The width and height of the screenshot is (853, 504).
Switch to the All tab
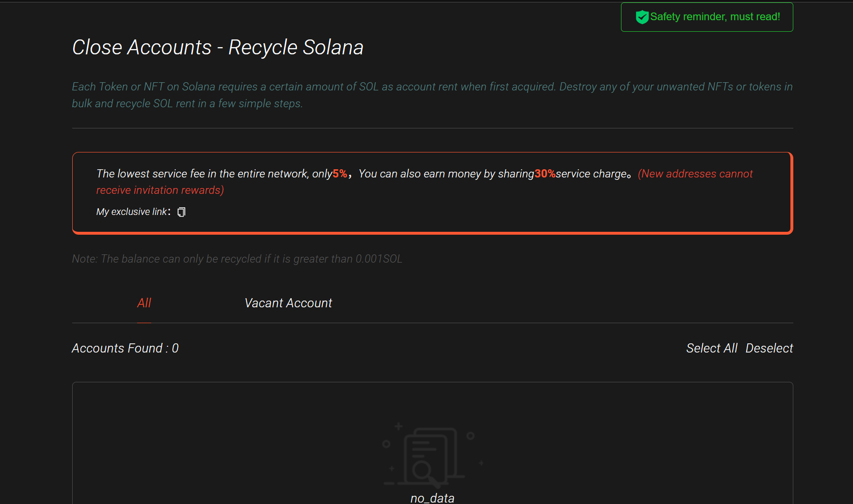[x=144, y=303]
